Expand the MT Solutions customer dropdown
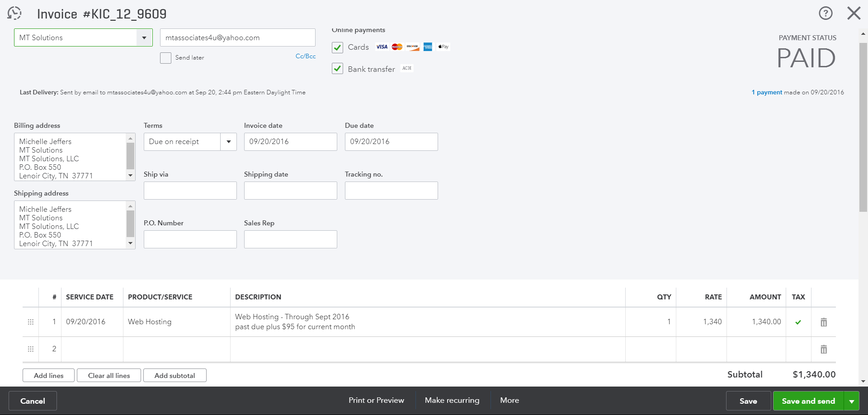The height and width of the screenshot is (415, 868). [x=144, y=38]
